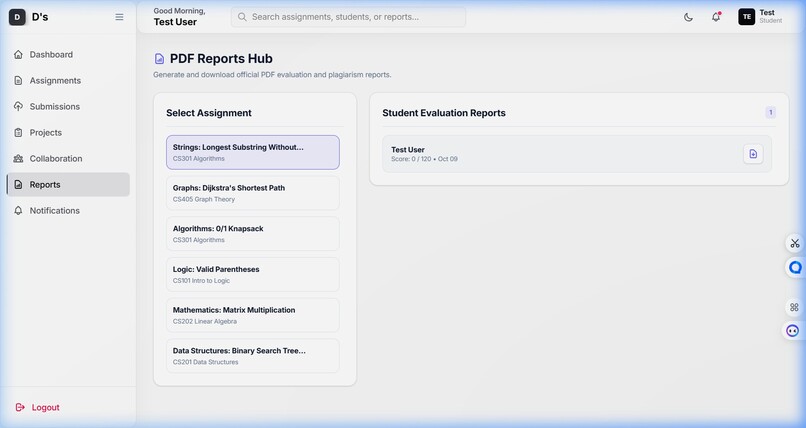
Task: Log out using the Logout link
Action: (38, 407)
